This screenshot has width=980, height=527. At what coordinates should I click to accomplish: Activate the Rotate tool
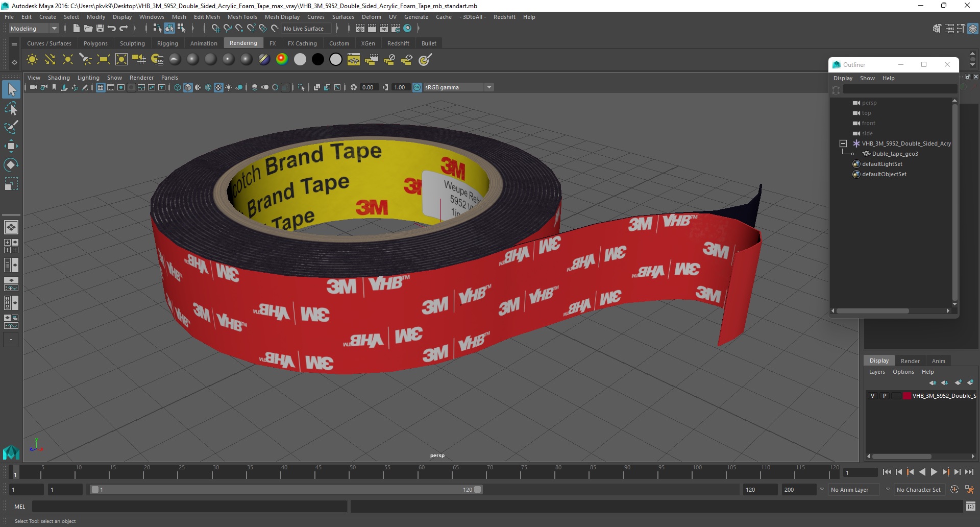pos(11,165)
